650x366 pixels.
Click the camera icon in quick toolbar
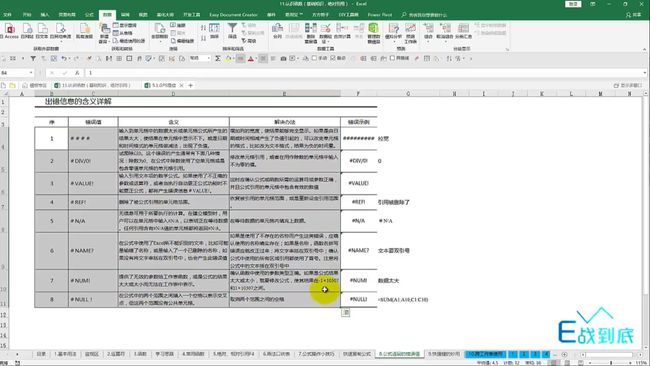pos(283,58)
